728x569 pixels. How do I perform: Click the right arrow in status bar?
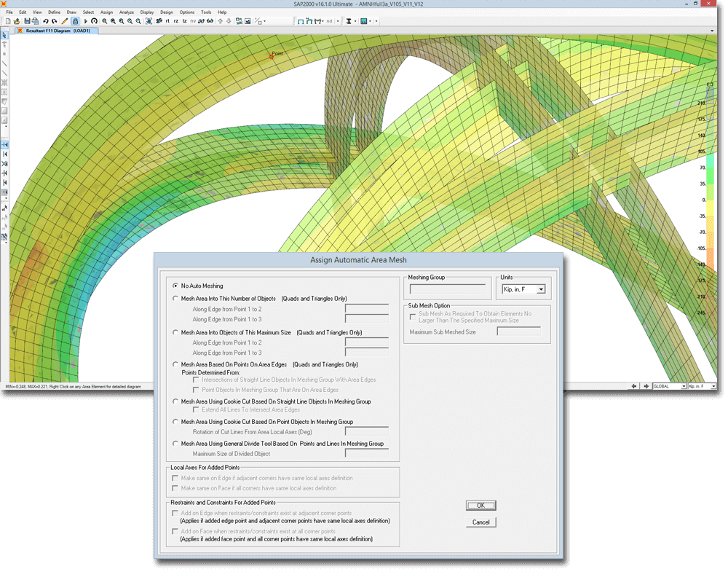[x=645, y=386]
